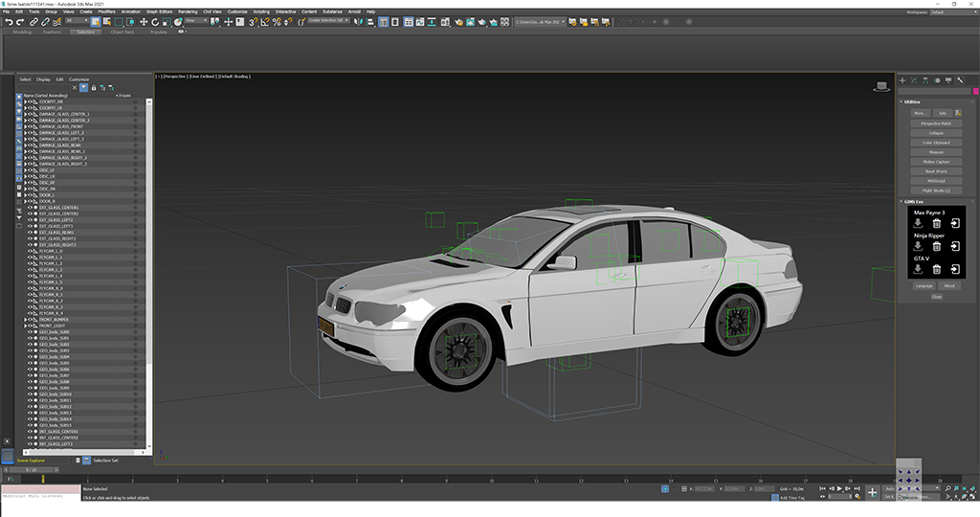The height and width of the screenshot is (517, 980).
Task: Click the About button in GIMS Evo
Action: point(949,285)
